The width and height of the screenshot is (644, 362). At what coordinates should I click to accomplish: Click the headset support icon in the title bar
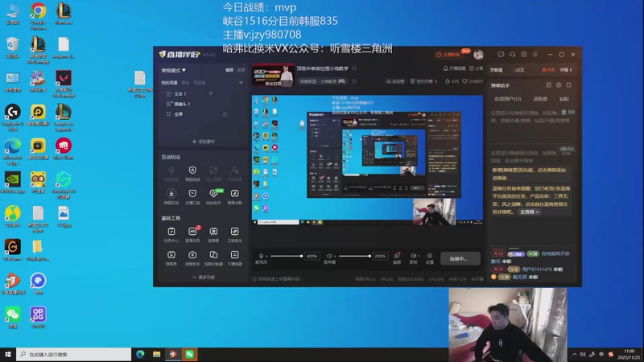(x=512, y=54)
